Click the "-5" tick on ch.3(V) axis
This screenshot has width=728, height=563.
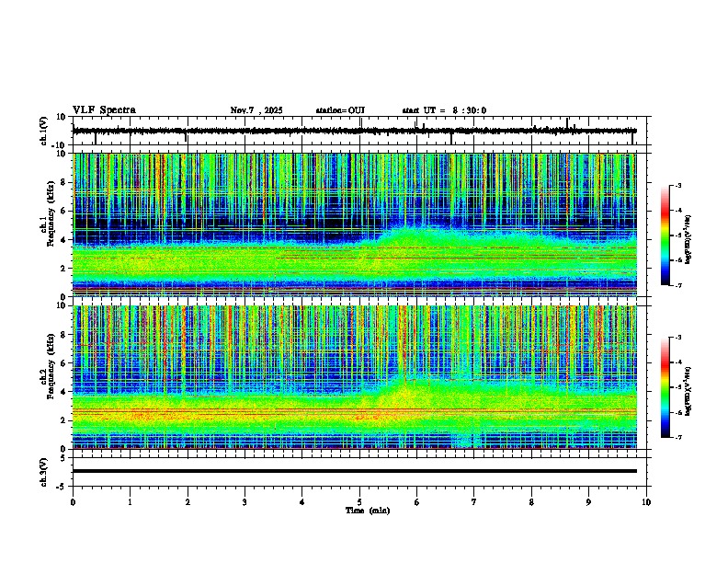click(62, 487)
